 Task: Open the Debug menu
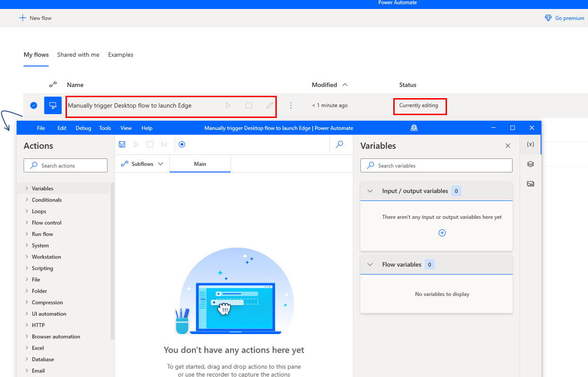pos(83,128)
